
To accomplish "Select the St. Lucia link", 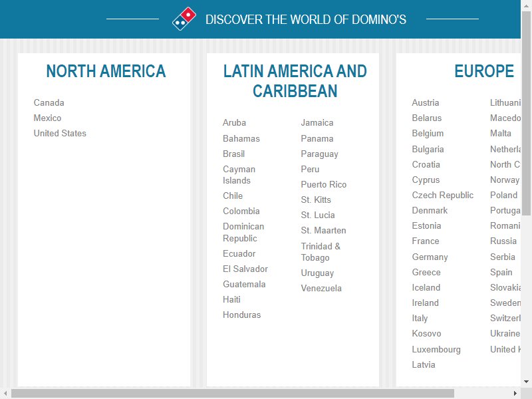I will coord(318,215).
